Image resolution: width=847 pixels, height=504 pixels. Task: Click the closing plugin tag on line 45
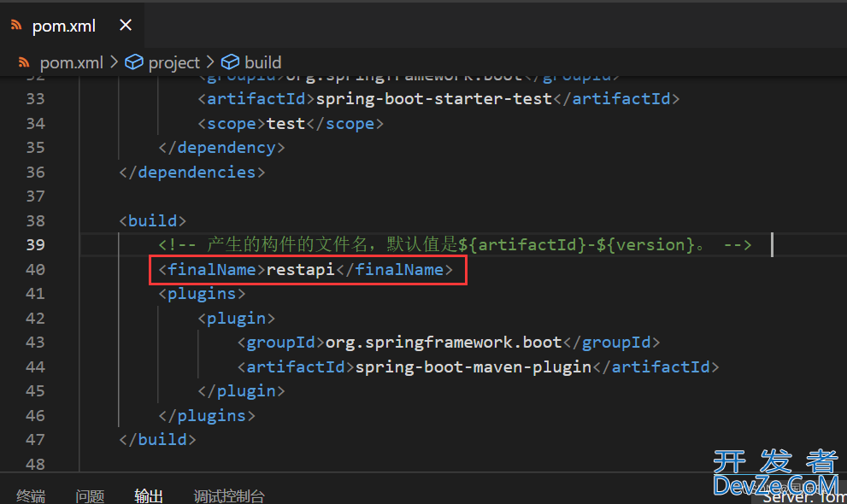[242, 390]
